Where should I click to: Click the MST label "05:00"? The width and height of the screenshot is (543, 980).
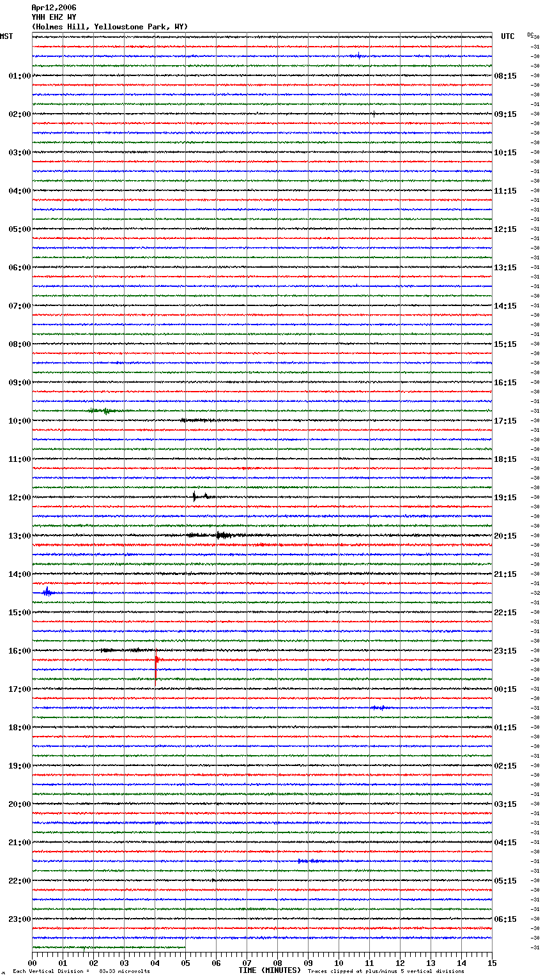tap(20, 229)
